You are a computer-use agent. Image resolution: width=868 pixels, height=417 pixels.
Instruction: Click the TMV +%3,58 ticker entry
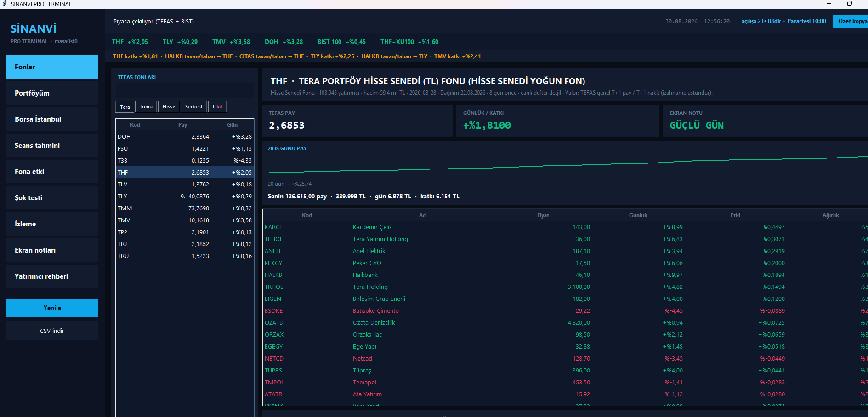coord(231,42)
